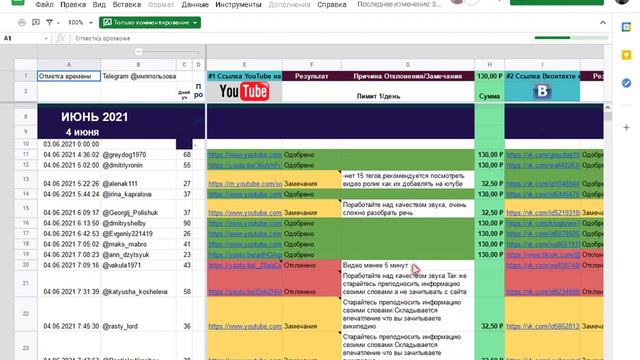Select the 03.06.2021 0:00:00 cell

click(69, 144)
